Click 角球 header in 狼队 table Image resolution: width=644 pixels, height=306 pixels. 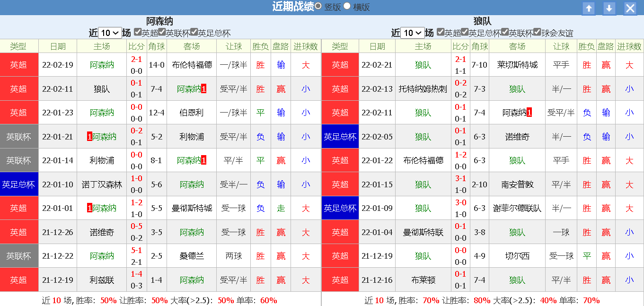tap(479, 46)
